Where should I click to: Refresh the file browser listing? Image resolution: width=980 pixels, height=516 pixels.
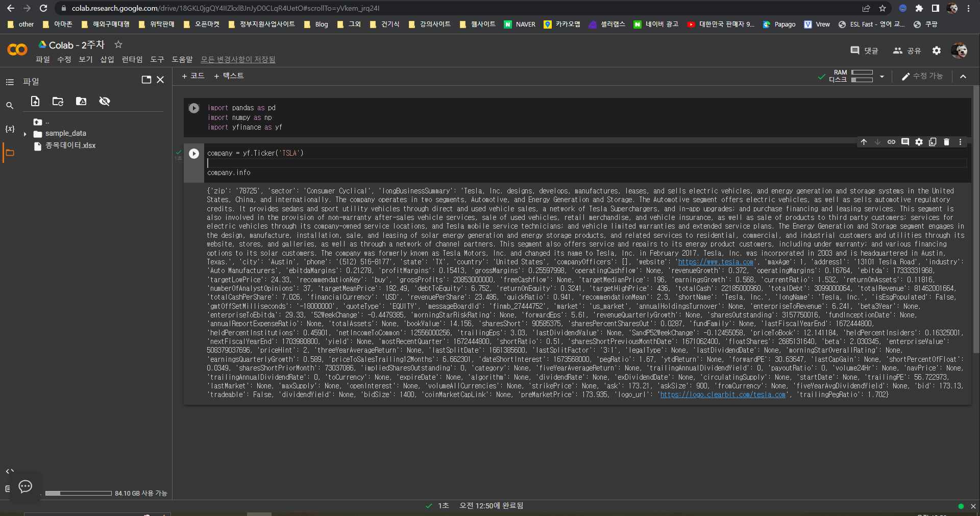pos(58,101)
